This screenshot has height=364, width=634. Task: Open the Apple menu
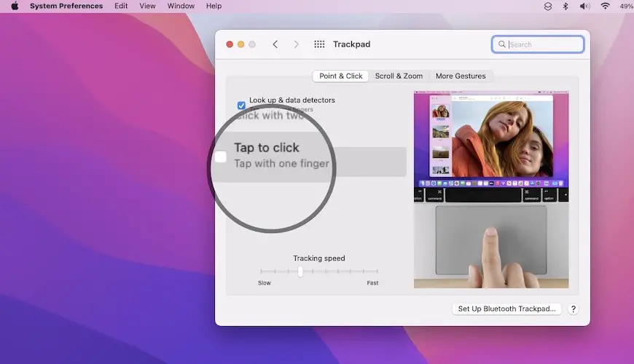pyautogui.click(x=15, y=6)
